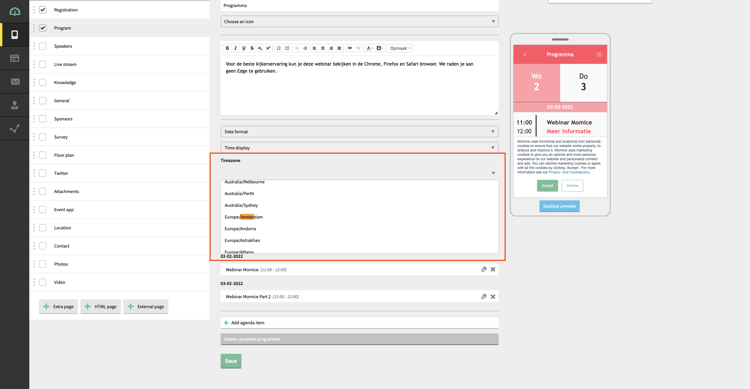Center text in editor

[322, 48]
